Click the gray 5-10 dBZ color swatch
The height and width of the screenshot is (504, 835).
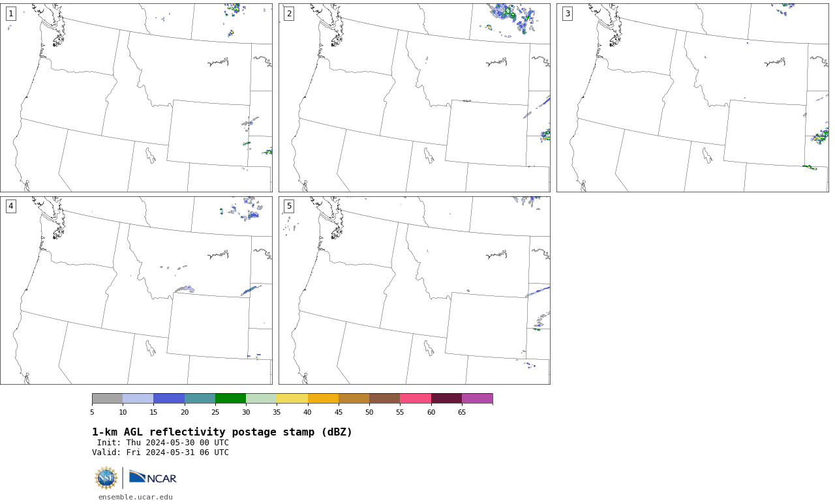click(x=107, y=398)
